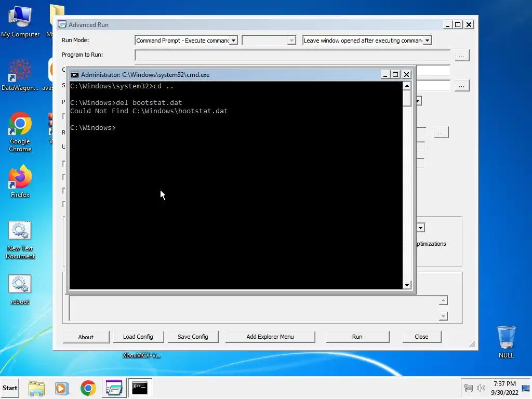The image size is (532, 399).
Task: Launch Firefox desktop shortcut
Action: (20, 181)
